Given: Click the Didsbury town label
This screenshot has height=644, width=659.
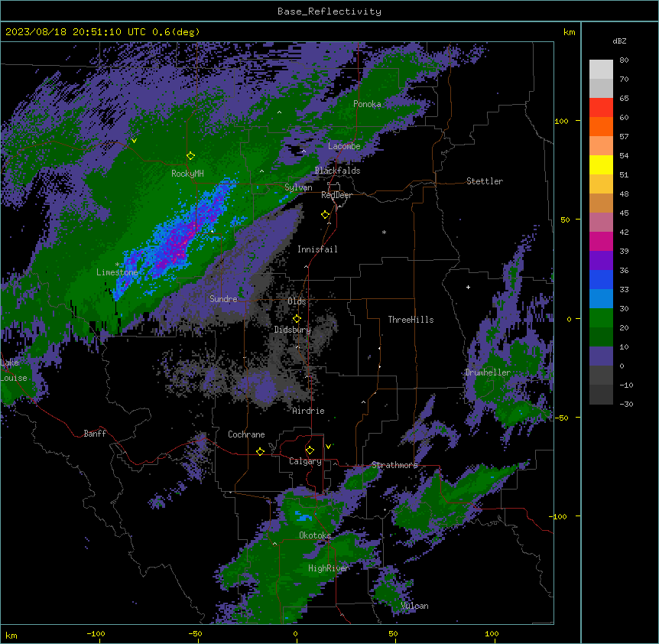Looking at the screenshot, I should (x=293, y=330).
